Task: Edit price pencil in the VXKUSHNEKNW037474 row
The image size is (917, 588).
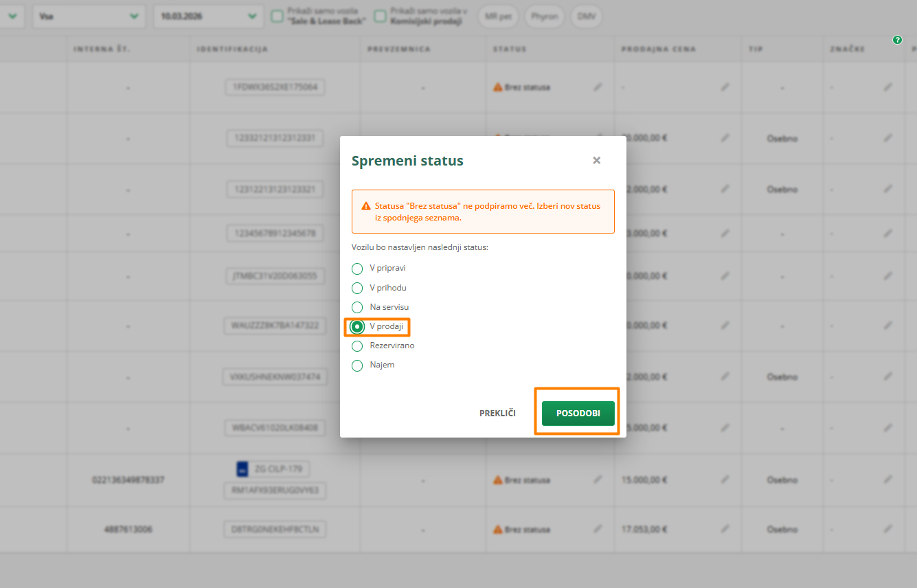Action: click(725, 377)
